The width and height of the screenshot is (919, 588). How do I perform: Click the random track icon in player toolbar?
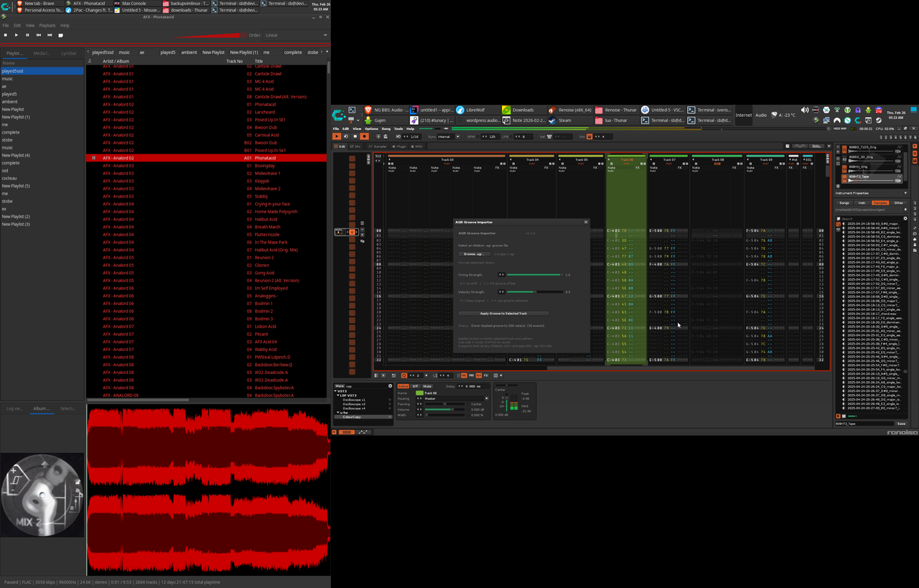[60, 35]
